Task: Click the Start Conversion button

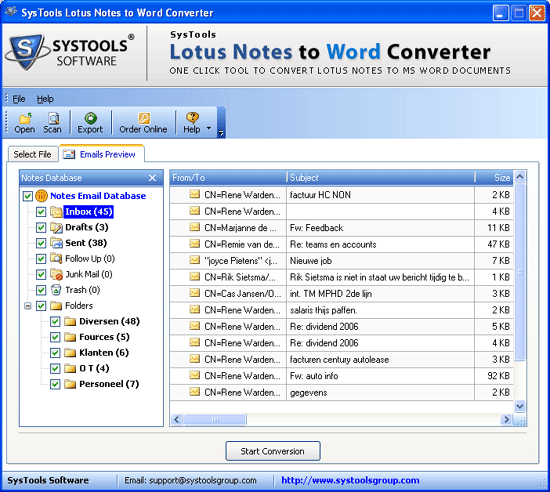Action: 273,451
